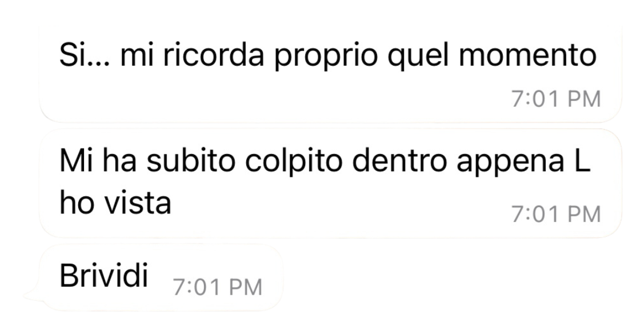Tap the "Mi ha subito colpito" message bubble

[331, 183]
